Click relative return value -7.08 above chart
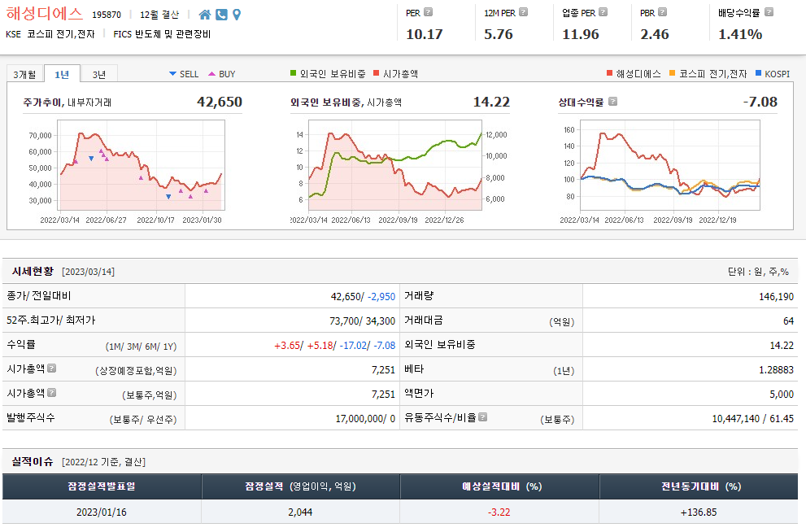The image size is (806, 532). 760,102
